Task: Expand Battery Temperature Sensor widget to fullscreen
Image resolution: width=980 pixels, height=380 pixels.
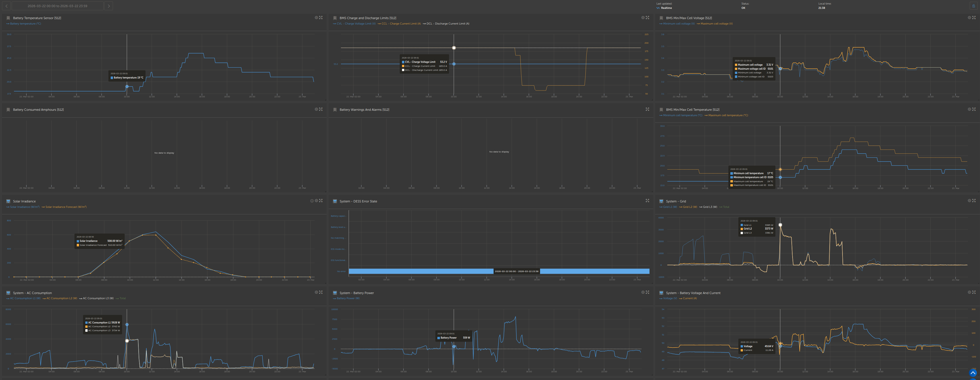Action: pos(321,17)
